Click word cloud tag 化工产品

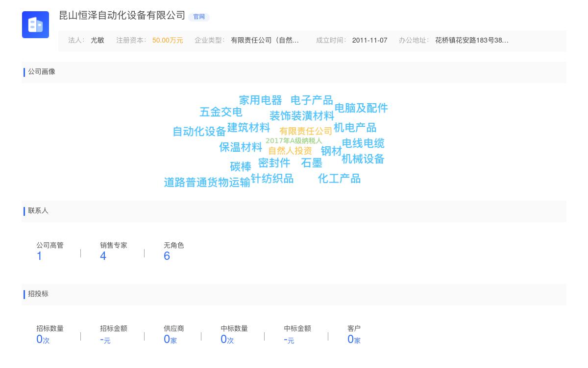(x=339, y=179)
